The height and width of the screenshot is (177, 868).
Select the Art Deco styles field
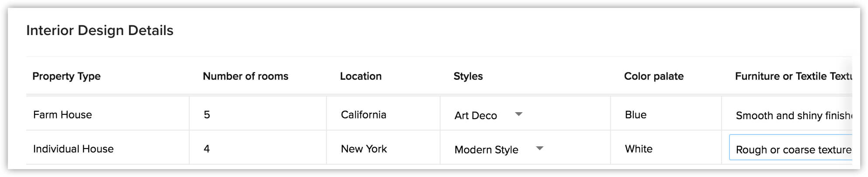489,115
